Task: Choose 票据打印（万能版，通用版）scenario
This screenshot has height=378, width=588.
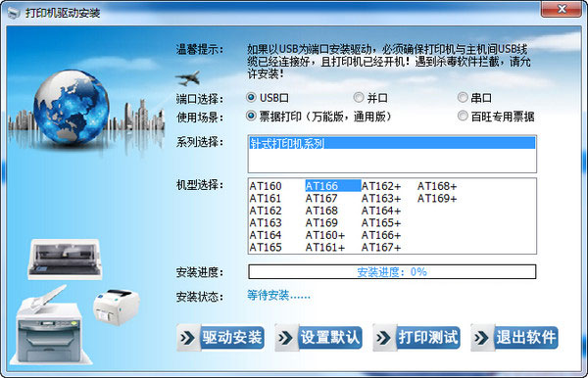Action: [251, 117]
